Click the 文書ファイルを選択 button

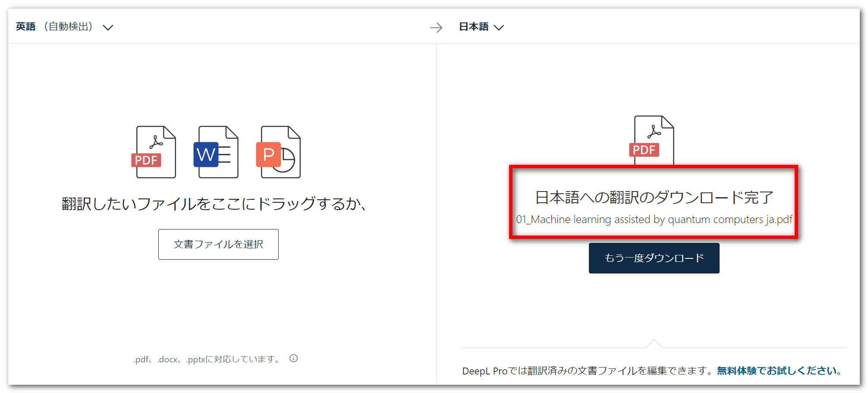(218, 244)
